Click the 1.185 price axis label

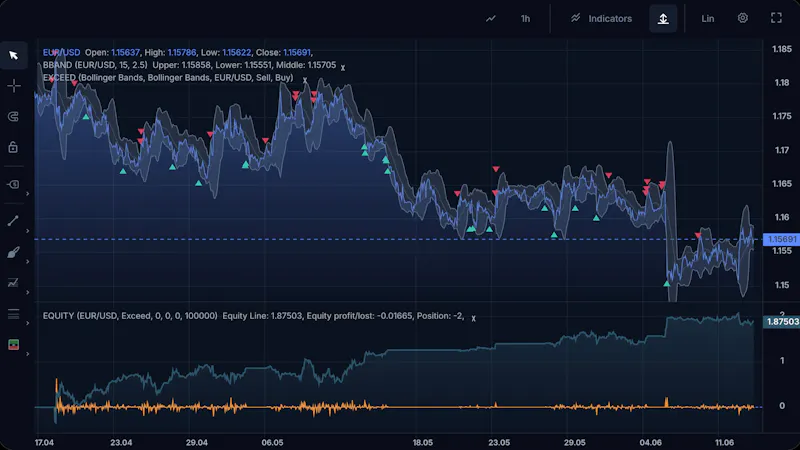[x=782, y=49]
